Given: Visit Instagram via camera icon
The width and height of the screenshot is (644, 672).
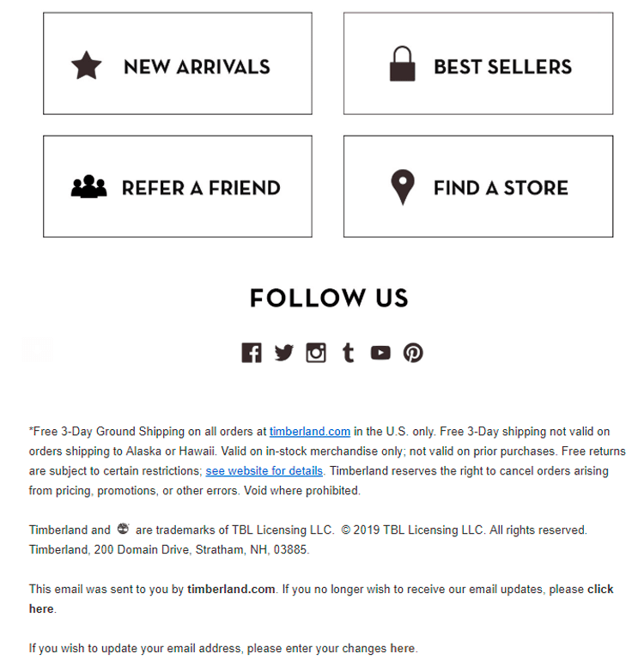Looking at the screenshot, I should [x=316, y=353].
